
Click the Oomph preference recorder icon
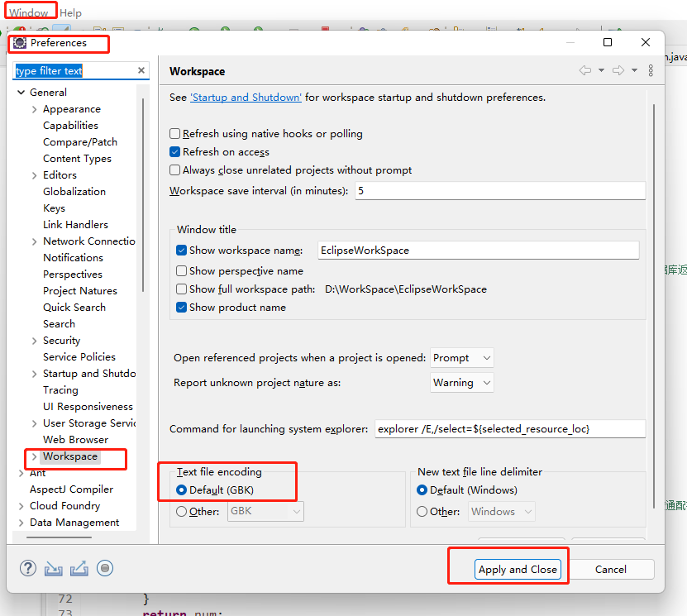pos(105,568)
